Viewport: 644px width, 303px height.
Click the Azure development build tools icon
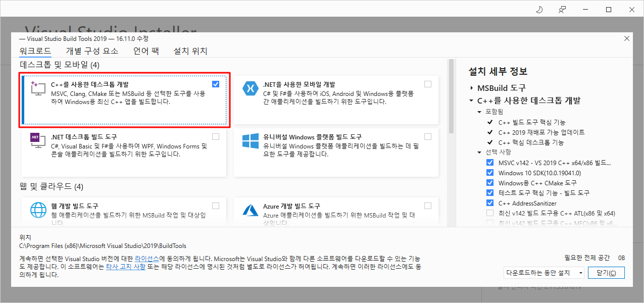tap(251, 210)
